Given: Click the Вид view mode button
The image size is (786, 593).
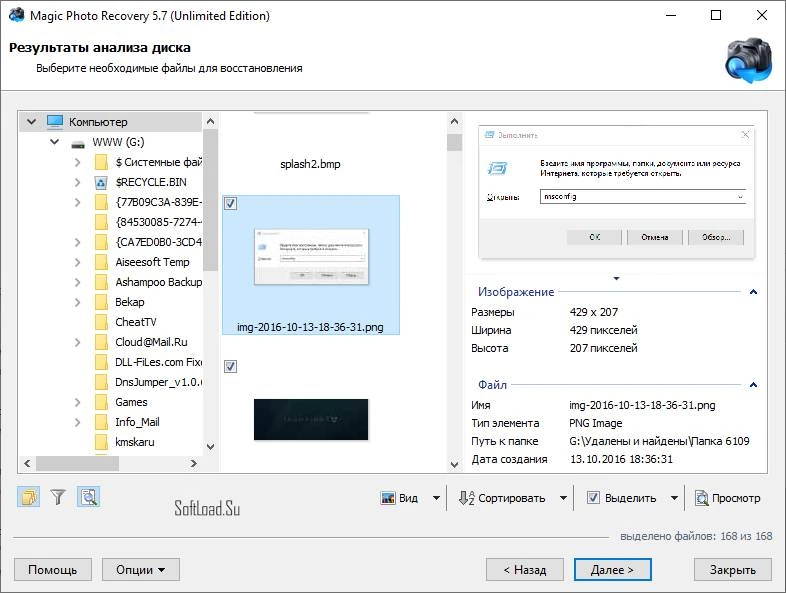Looking at the screenshot, I should tap(400, 498).
